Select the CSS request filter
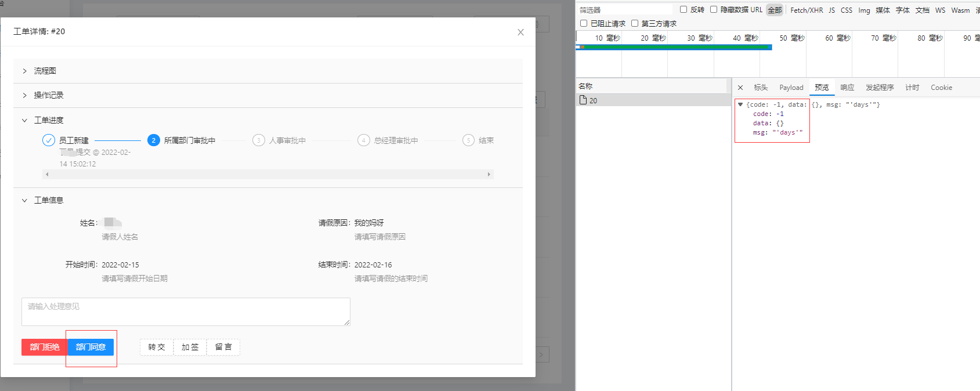The height and width of the screenshot is (391, 980). pyautogui.click(x=847, y=10)
